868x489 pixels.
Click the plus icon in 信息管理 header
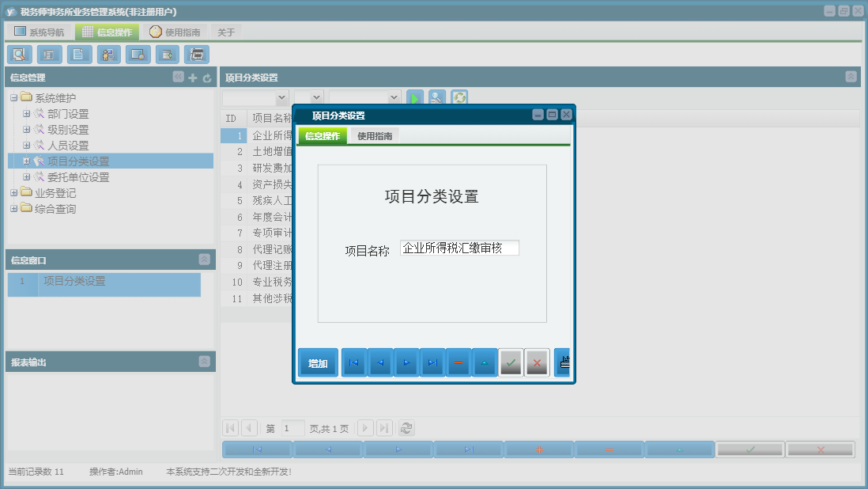click(193, 78)
